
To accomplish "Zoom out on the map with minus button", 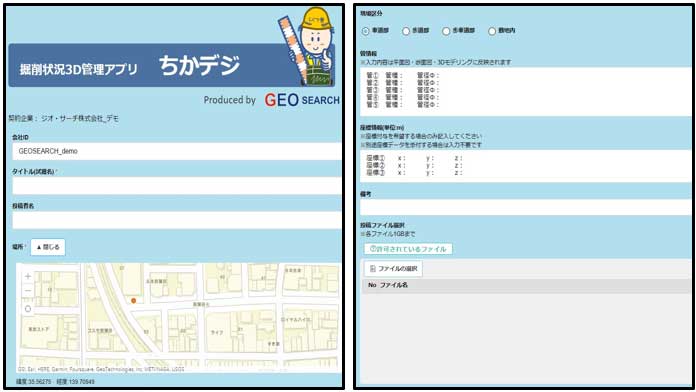I will tap(28, 291).
